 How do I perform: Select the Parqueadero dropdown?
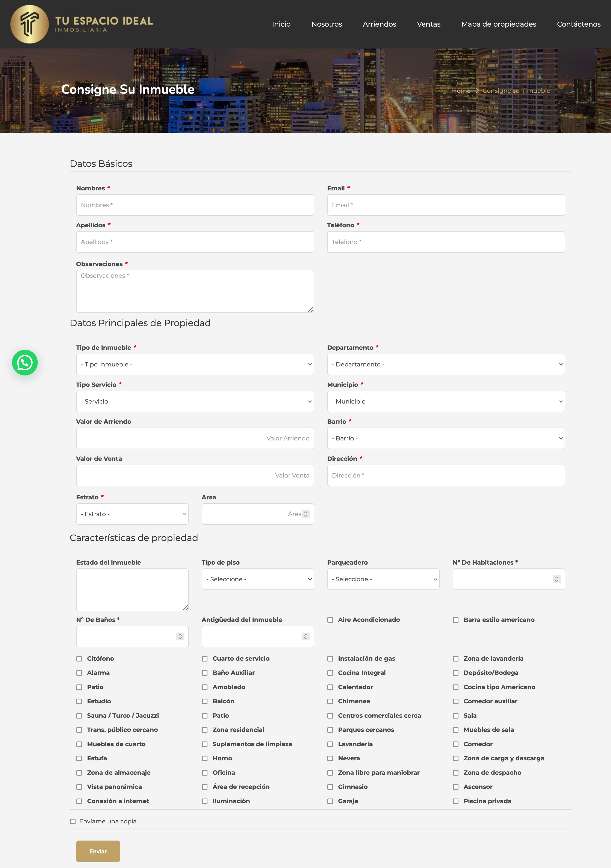click(383, 579)
